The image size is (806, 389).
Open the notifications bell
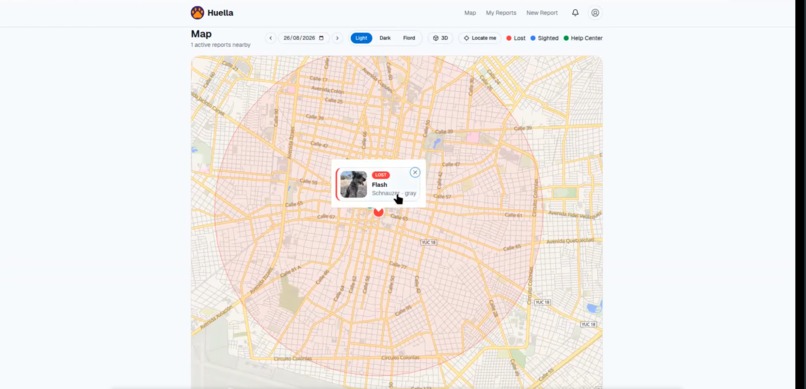pyautogui.click(x=575, y=13)
